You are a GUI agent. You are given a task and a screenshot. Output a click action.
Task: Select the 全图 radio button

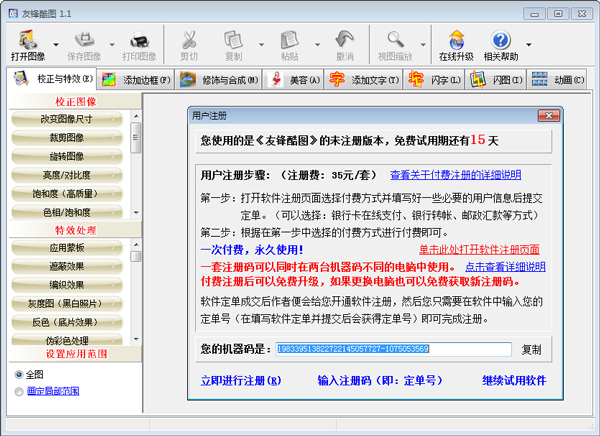click(18, 374)
